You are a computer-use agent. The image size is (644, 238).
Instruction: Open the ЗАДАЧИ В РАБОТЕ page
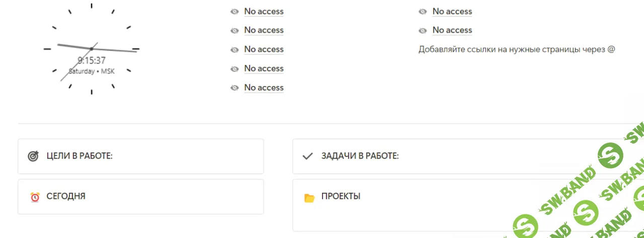(360, 156)
